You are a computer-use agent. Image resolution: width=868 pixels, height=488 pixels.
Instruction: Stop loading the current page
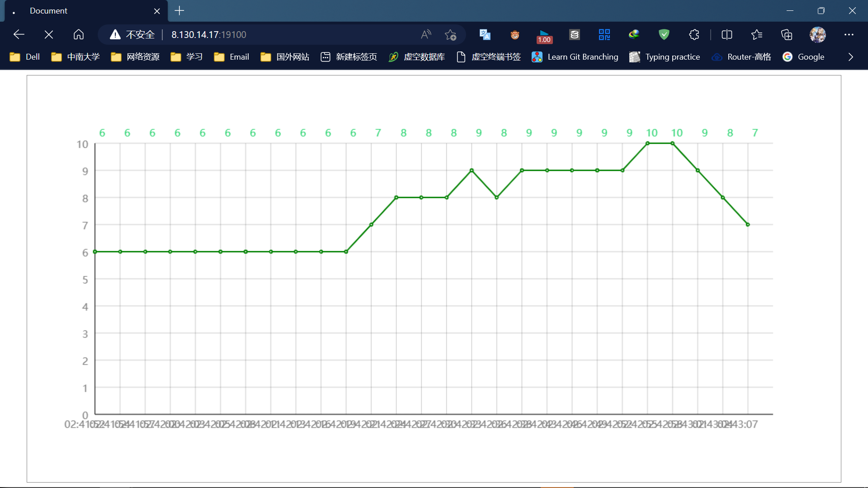(49, 34)
